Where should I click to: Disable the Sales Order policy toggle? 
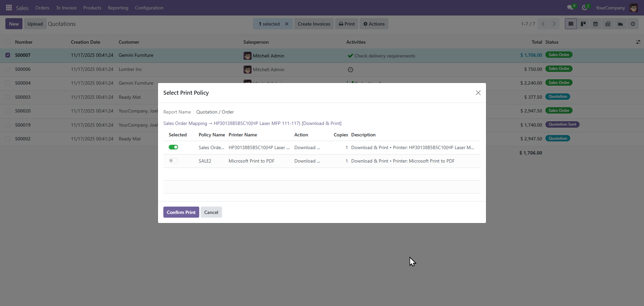tap(173, 147)
